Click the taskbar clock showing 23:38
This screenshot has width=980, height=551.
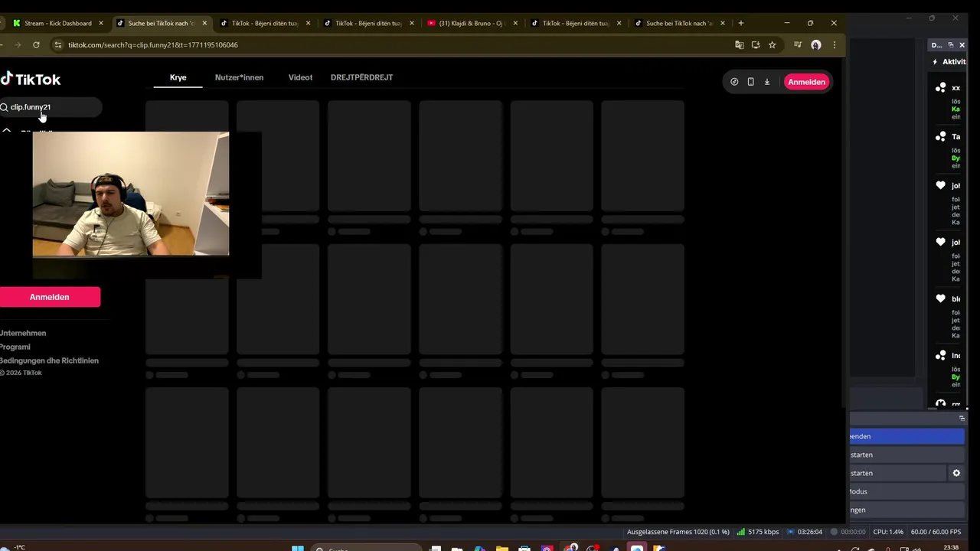[x=952, y=548]
